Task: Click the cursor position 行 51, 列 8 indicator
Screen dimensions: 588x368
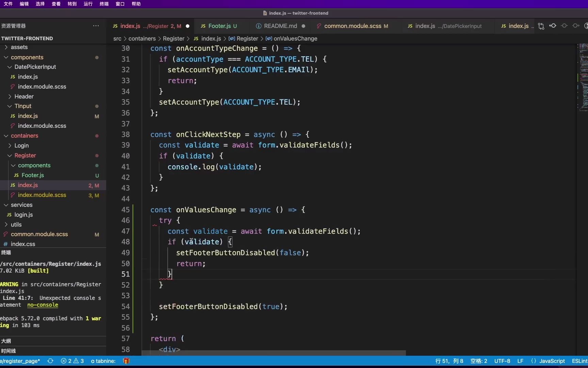Action: point(449,361)
